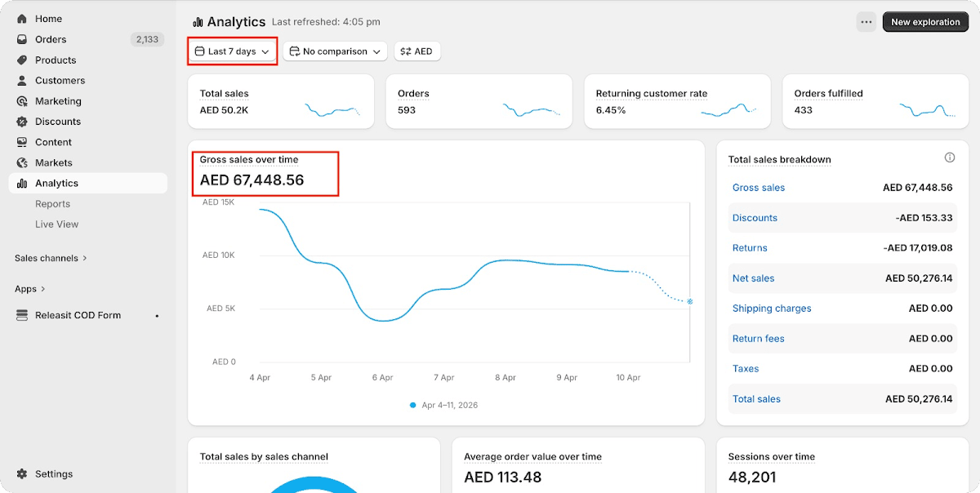Click the Releasit COD Form pin dot
The width and height of the screenshot is (980, 493).
(x=157, y=316)
